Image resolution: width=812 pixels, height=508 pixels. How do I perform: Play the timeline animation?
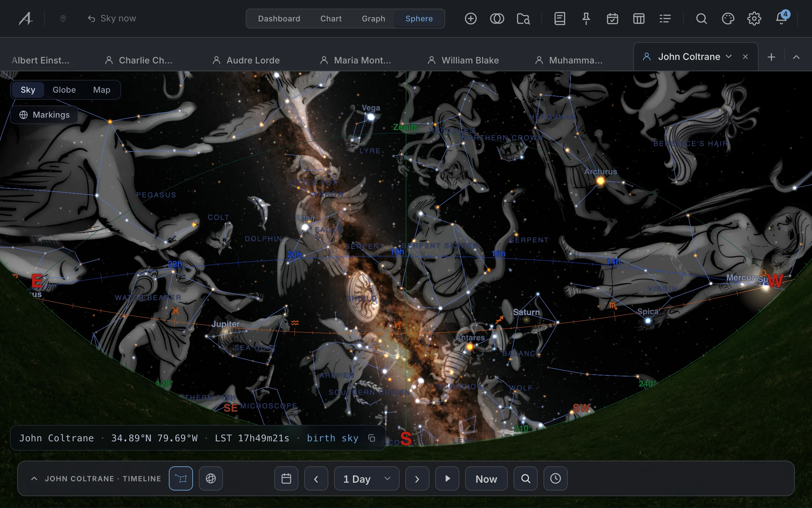click(447, 478)
